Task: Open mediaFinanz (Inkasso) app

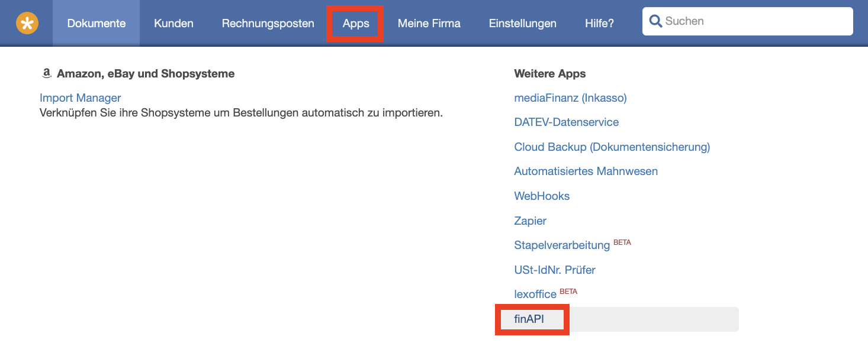Action: click(x=571, y=98)
